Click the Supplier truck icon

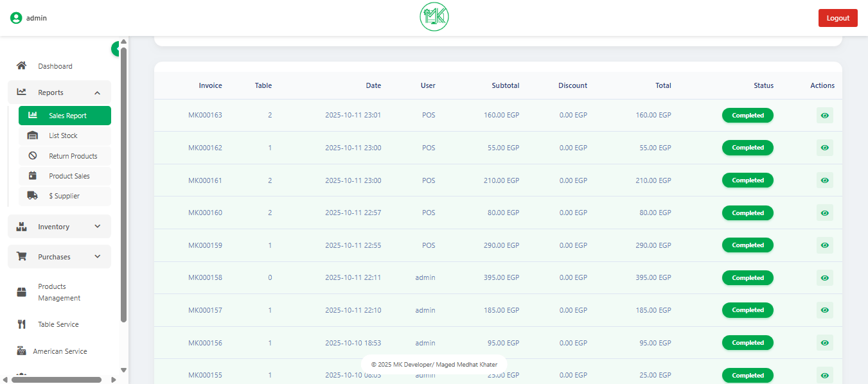pyautogui.click(x=33, y=196)
